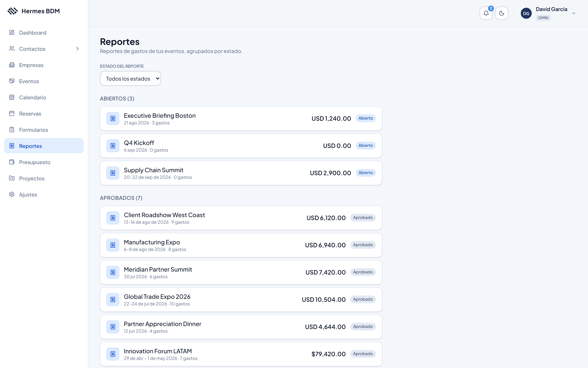Click the Formularios sidebar icon
Screen dimensions: 588x368
coord(12,130)
